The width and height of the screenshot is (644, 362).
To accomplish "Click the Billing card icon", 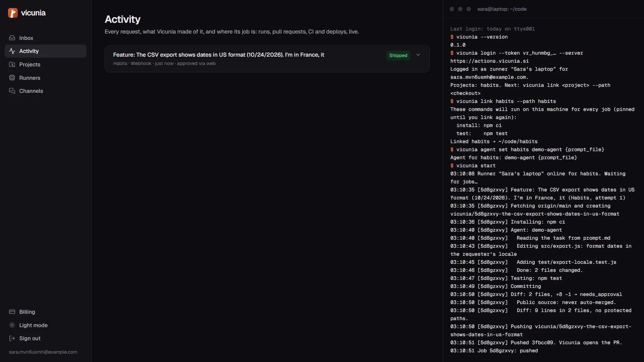I will 12,312.
